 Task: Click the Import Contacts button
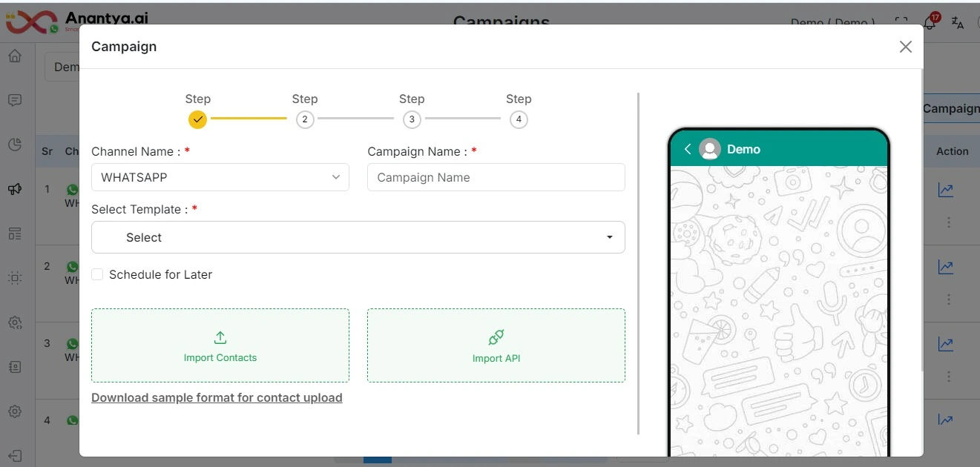click(220, 345)
